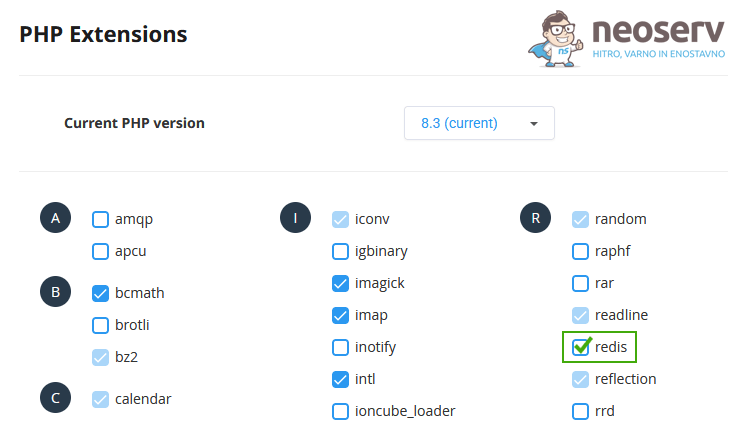The width and height of the screenshot is (748, 432).
Task: Click the letter B section badge
Action: pyautogui.click(x=55, y=292)
